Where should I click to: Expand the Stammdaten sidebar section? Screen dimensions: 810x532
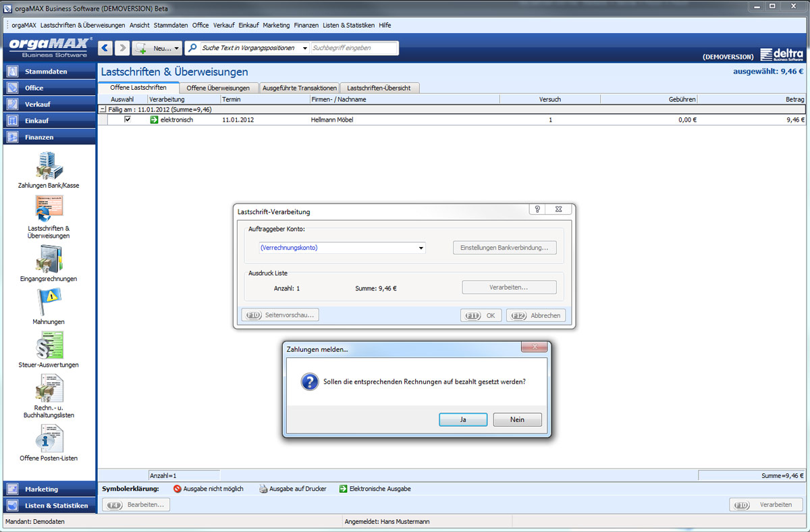49,71
